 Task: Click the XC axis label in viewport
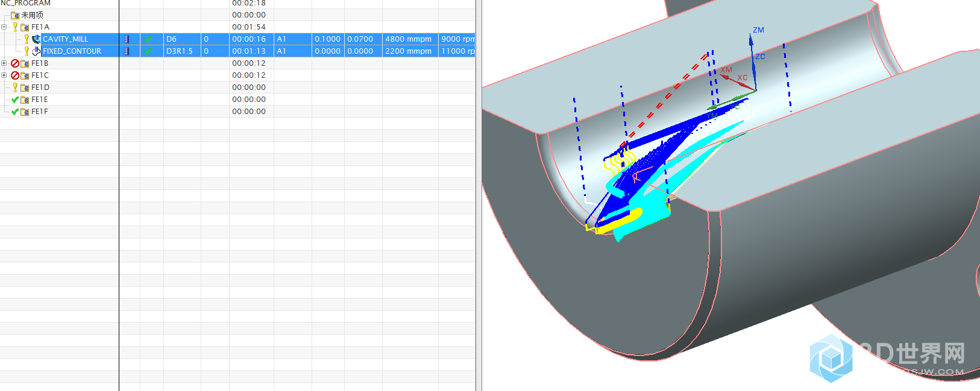[743, 78]
